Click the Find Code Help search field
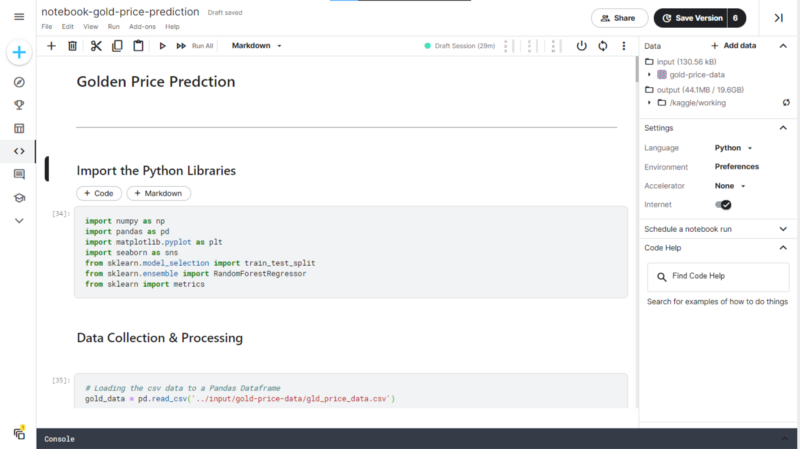Image resolution: width=800 pixels, height=449 pixels. tap(718, 276)
